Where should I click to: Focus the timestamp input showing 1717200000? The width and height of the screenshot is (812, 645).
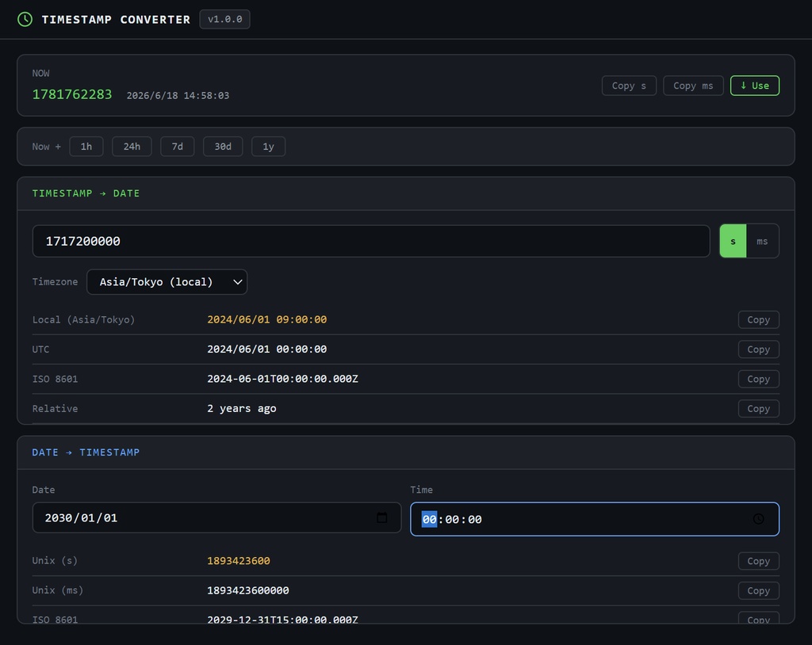point(371,241)
